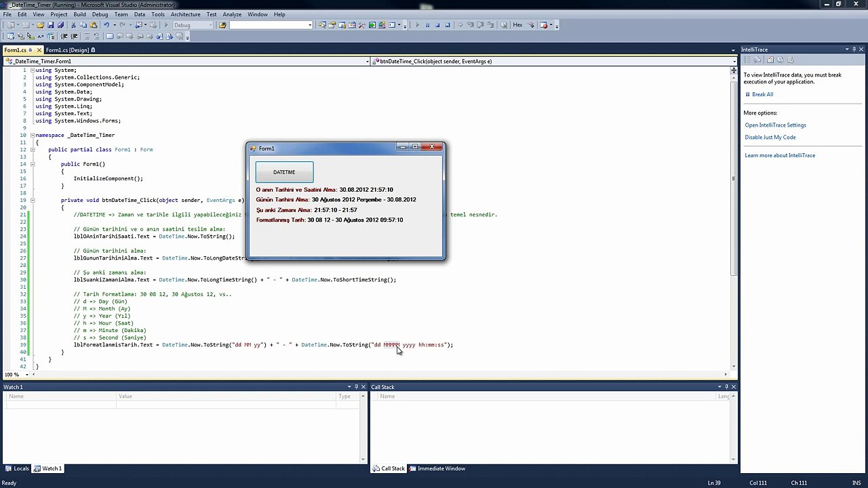Open the File menu
Screen dimensions: 868x488
click(7, 14)
